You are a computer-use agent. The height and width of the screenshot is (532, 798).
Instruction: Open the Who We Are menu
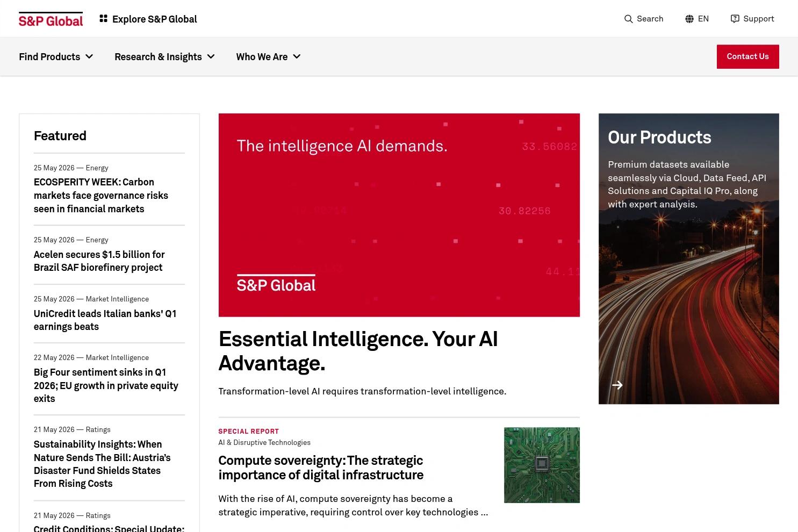268,56
